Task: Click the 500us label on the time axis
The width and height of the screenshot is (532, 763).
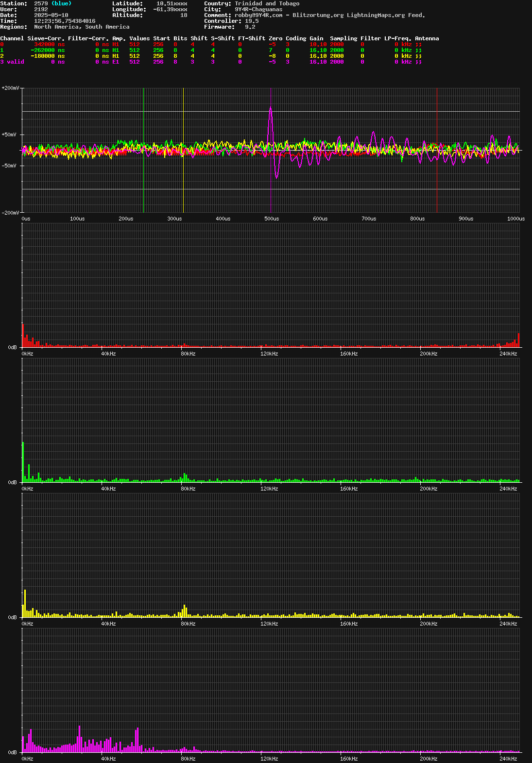Action: pos(272,219)
